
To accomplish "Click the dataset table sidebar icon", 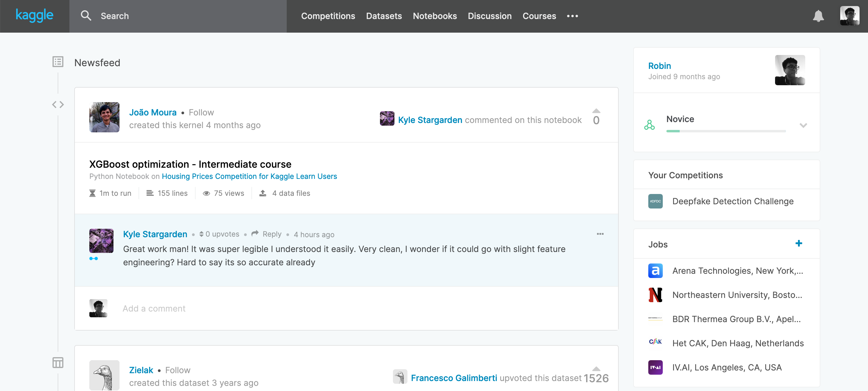I will 58,363.
